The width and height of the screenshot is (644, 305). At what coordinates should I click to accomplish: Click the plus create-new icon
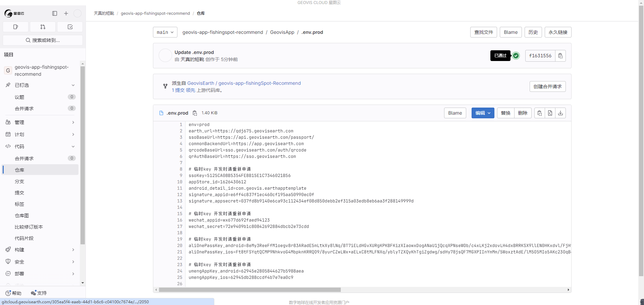66,13
